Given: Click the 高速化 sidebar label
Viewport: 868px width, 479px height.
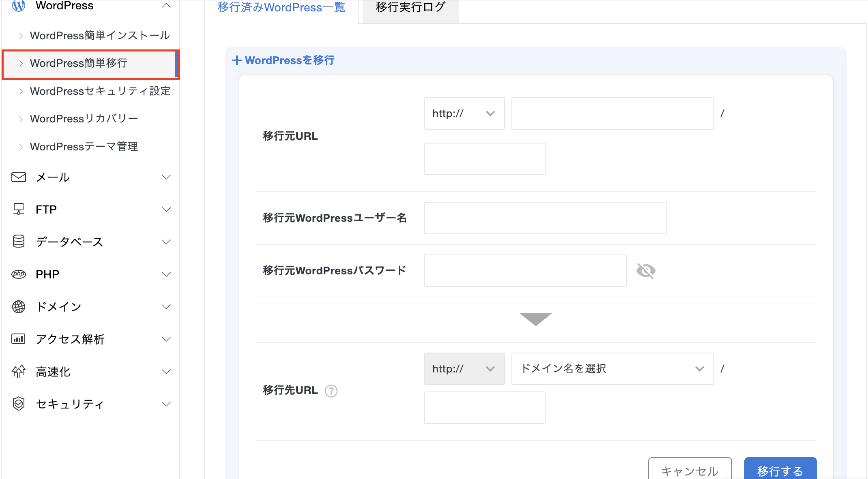Looking at the screenshot, I should coord(53,372).
